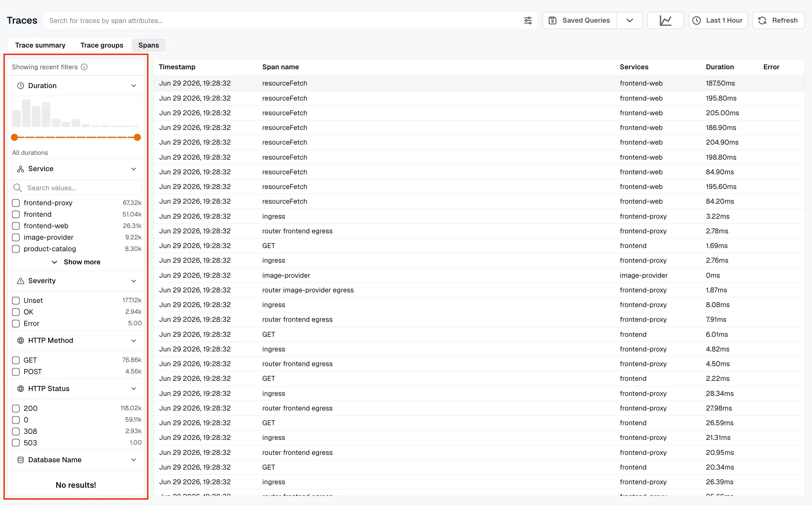Collapse the HTTP Status section chevron

[x=133, y=388]
